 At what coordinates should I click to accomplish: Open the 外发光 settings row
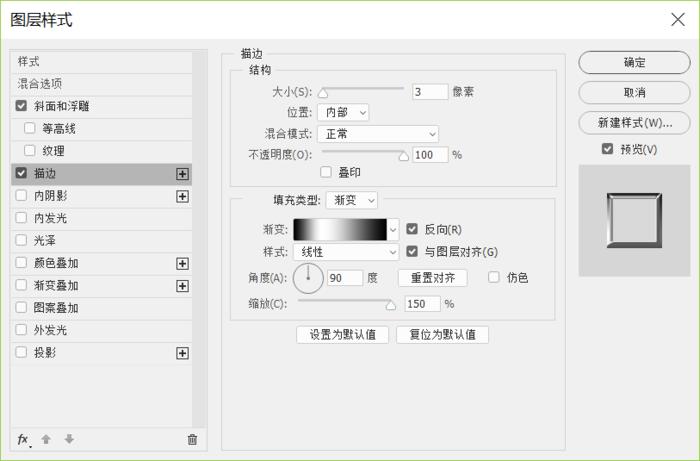[101, 330]
